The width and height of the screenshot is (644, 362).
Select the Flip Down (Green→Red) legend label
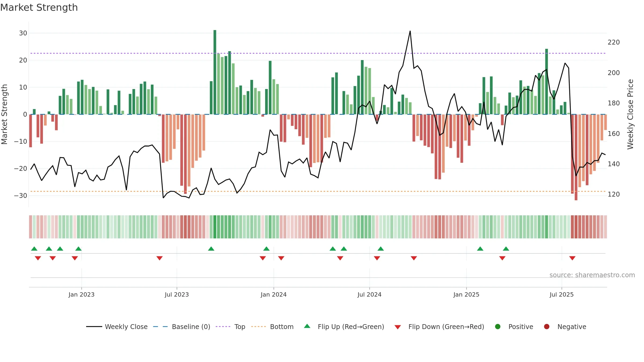pyautogui.click(x=446, y=327)
